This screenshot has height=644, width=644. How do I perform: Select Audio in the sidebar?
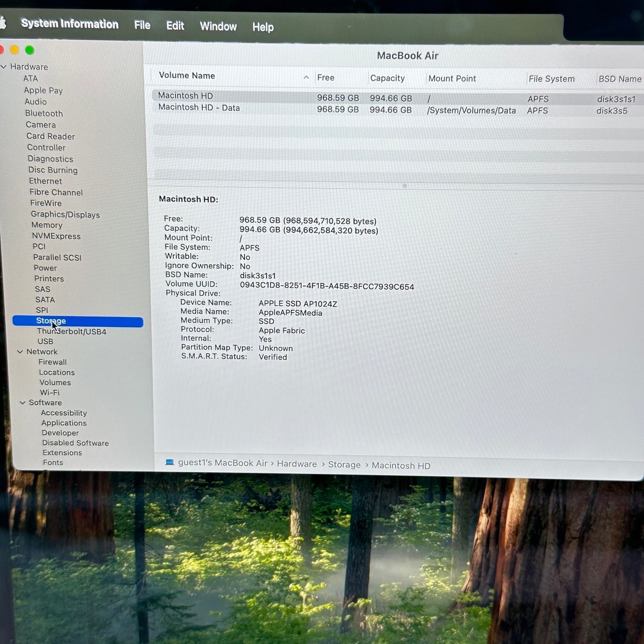tap(36, 102)
